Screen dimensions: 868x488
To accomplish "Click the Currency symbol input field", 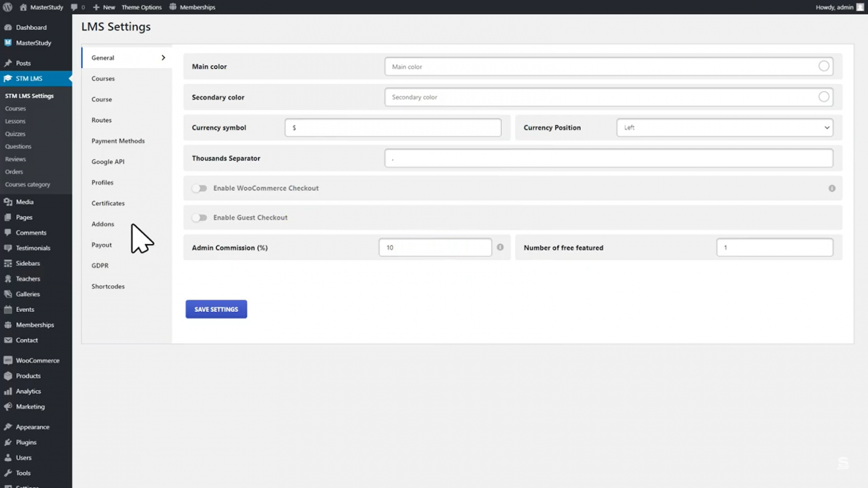I will pyautogui.click(x=393, y=127).
